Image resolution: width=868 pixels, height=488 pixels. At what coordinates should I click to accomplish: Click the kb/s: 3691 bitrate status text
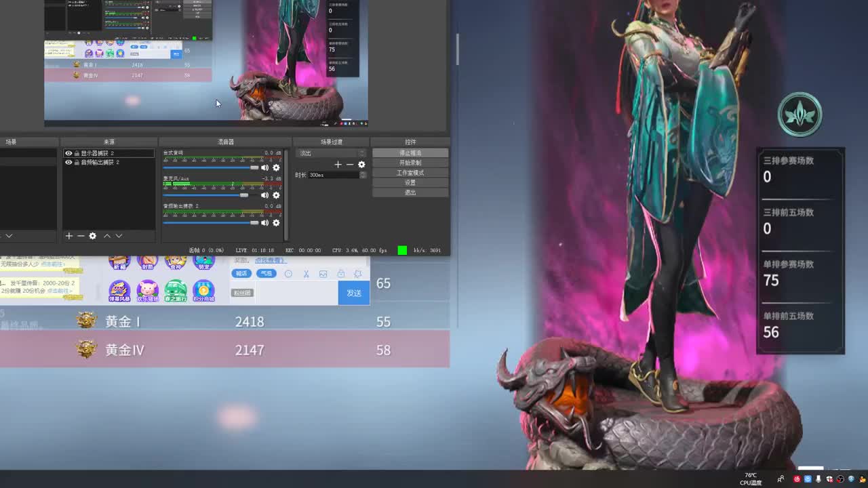coord(427,250)
